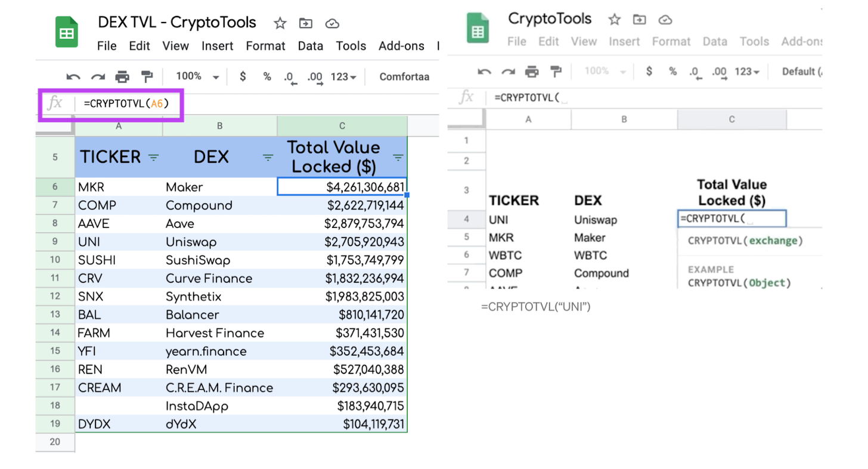Format as percent in DEX TVL toolbar

click(267, 76)
